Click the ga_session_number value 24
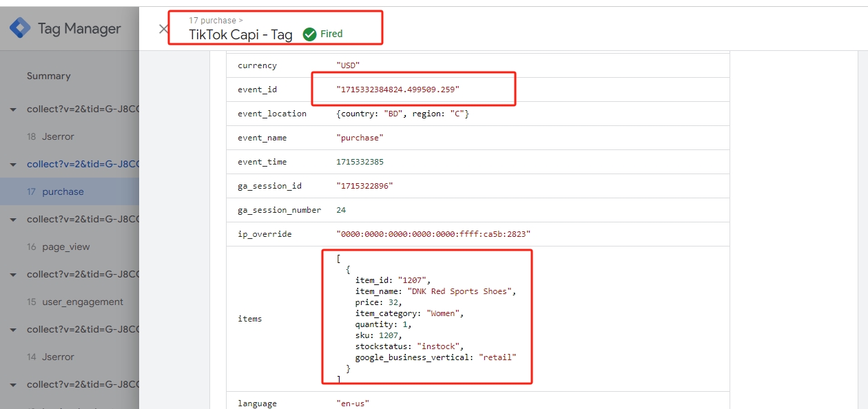868x409 pixels. [x=341, y=210]
